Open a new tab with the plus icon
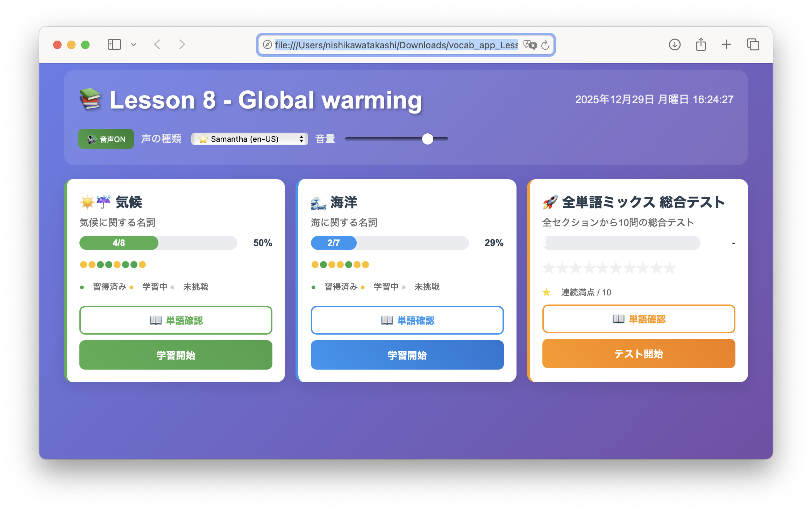Screen dimensions: 812x511 point(726,44)
